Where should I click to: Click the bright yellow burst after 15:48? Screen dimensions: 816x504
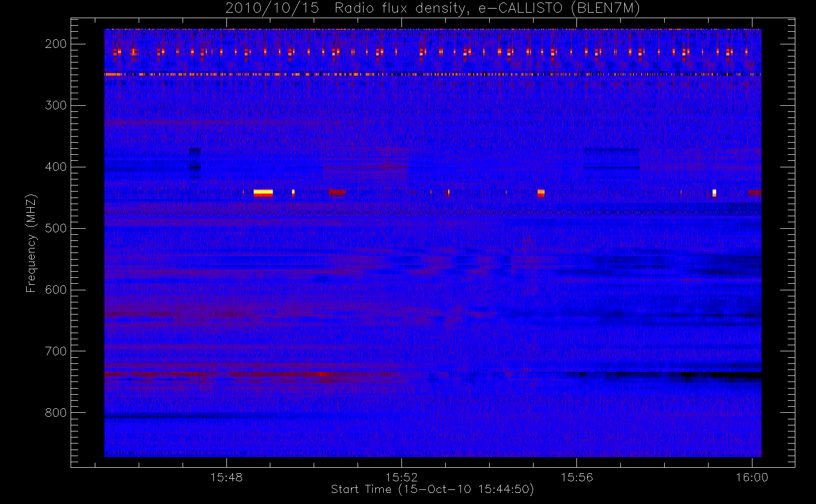(x=263, y=193)
